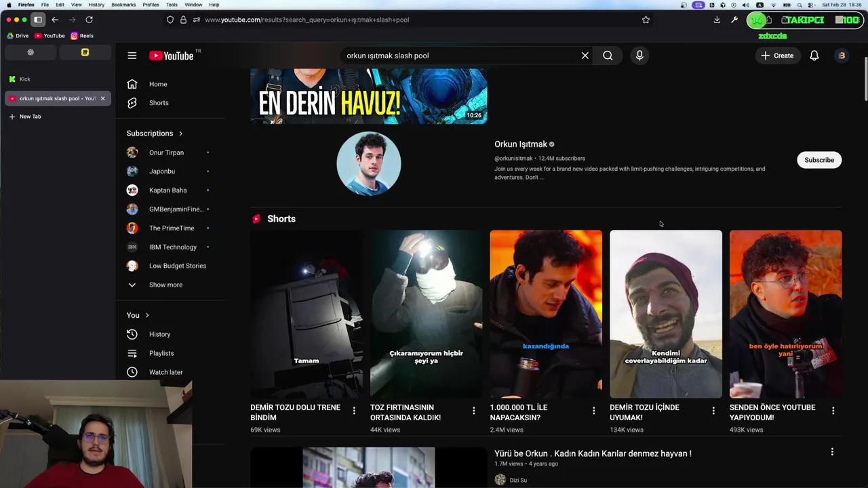Start voice search with the microphone
This screenshot has width=868, height=488.
click(x=639, y=56)
